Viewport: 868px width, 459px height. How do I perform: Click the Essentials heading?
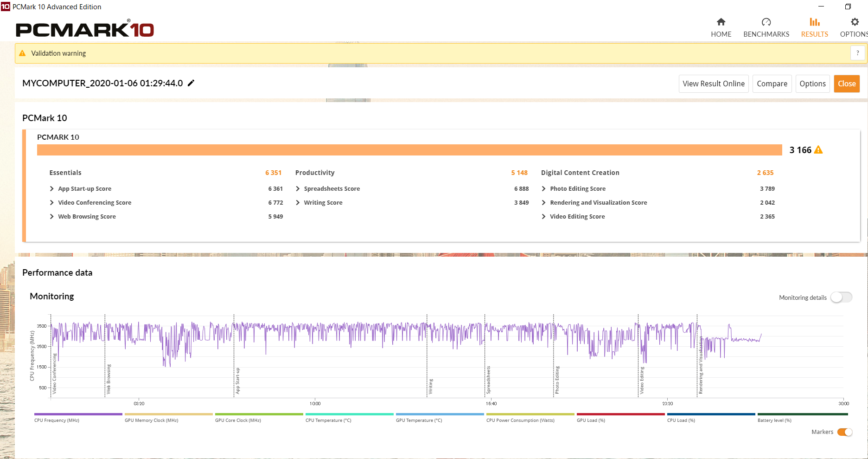tap(65, 173)
